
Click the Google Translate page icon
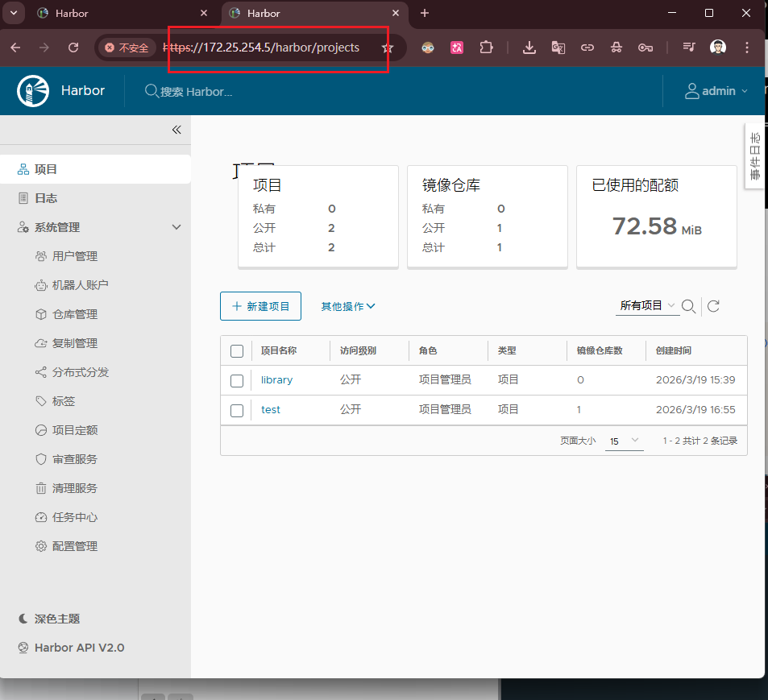point(558,48)
